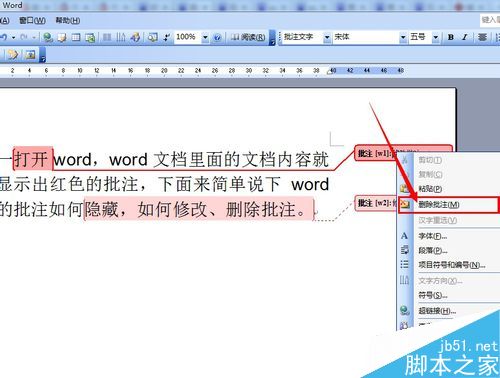Click the horizontal ruler at mark 20
Screen dimensions: 500x378
164,70
